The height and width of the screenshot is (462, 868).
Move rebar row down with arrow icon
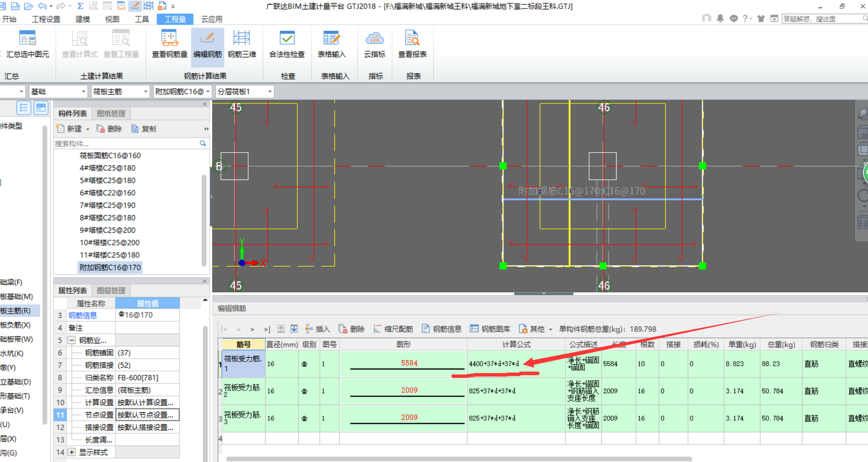click(294, 329)
